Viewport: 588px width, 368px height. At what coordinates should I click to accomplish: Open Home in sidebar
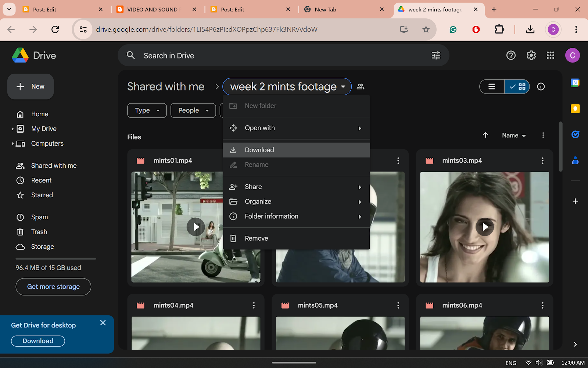tap(40, 114)
